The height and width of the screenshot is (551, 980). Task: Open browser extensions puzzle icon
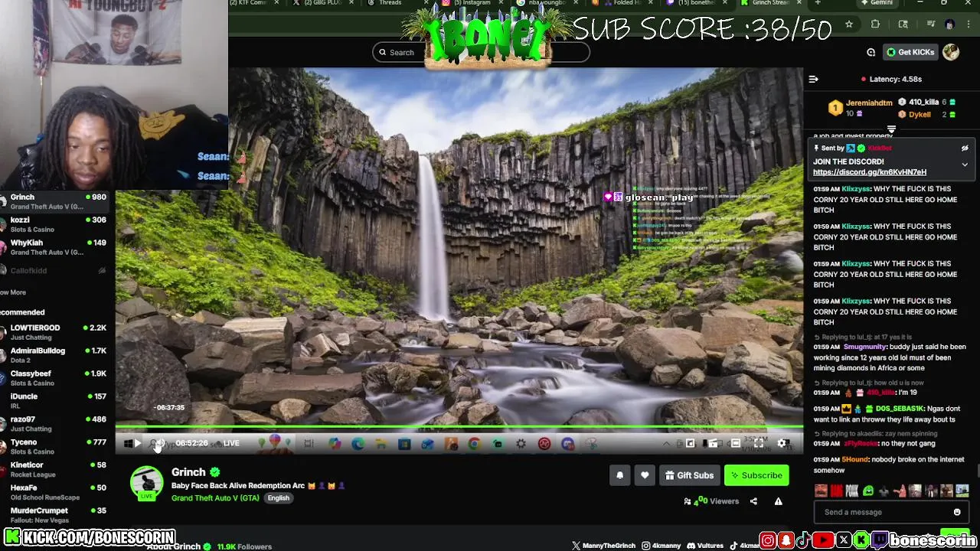click(x=875, y=24)
